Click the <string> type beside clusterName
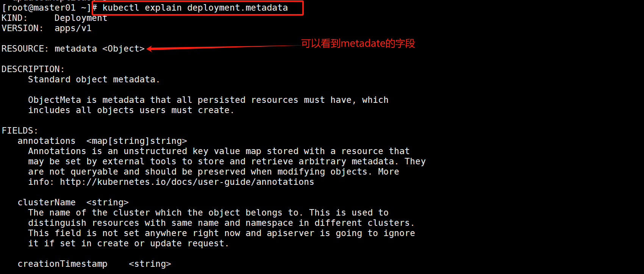This screenshot has height=274, width=644. (x=108, y=203)
